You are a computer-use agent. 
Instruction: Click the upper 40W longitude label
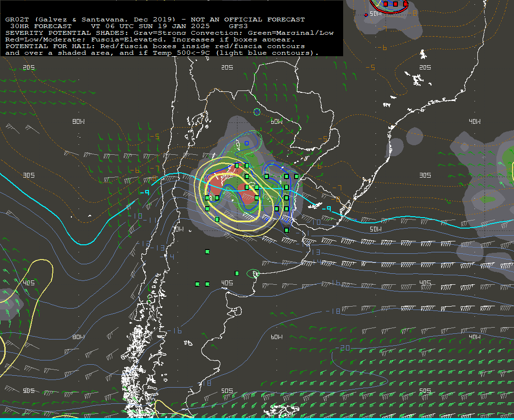point(474,121)
